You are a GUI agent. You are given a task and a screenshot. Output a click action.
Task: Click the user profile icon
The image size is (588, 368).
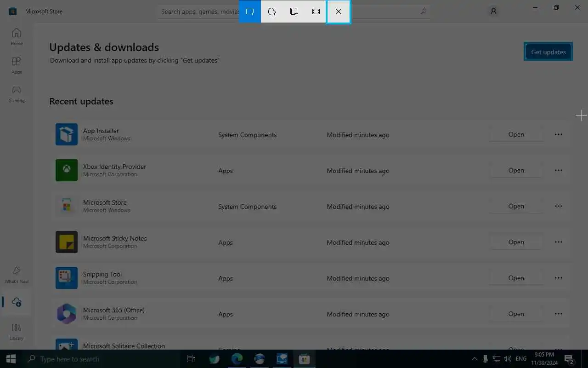point(493,11)
